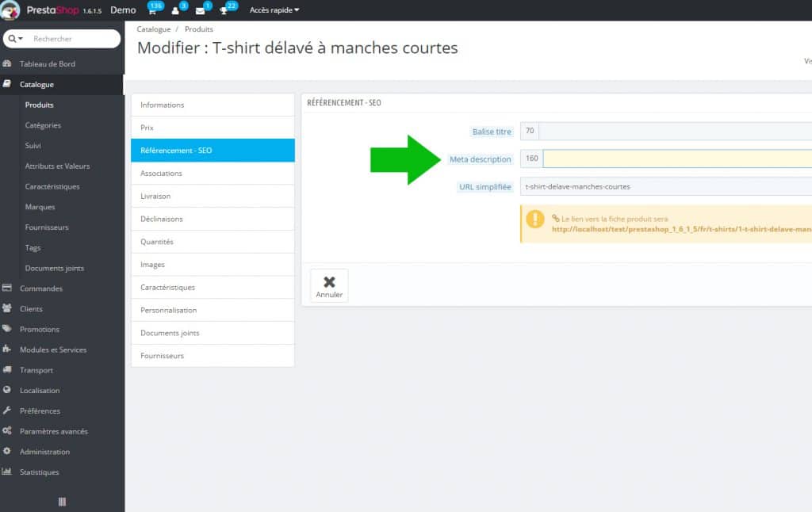Click the Paramètres avancés gears icon
Screen dimensions: 812x512
[6, 430]
